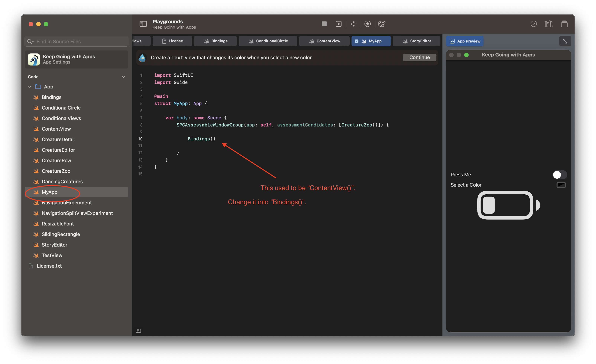Open the library books icon
This screenshot has height=364, width=596.
[549, 24]
